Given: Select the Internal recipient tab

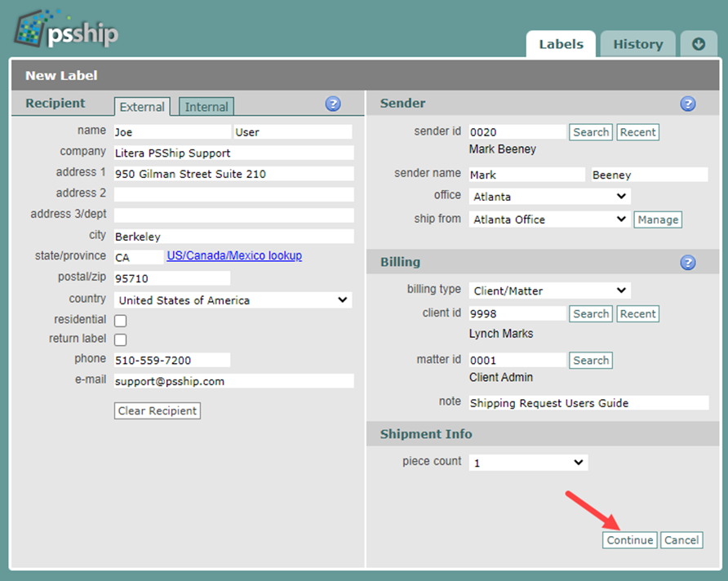Looking at the screenshot, I should 206,106.
